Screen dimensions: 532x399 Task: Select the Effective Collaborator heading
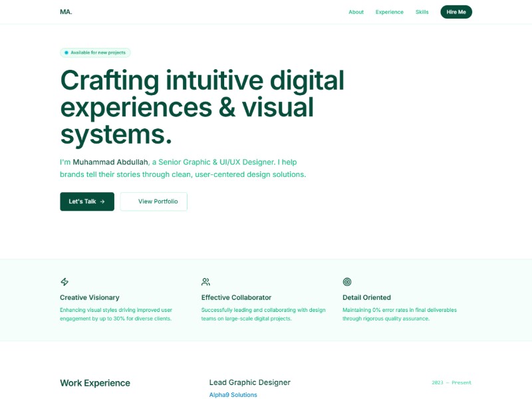pos(236,297)
